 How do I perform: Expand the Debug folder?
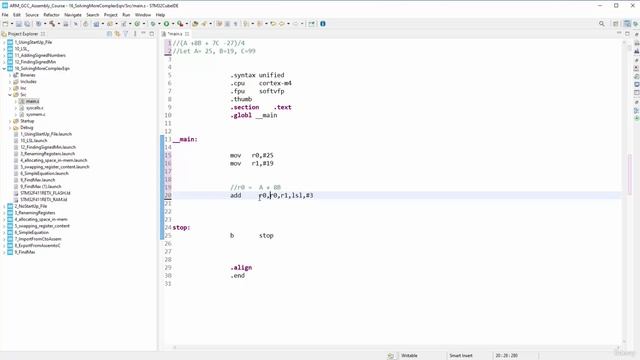(10, 127)
